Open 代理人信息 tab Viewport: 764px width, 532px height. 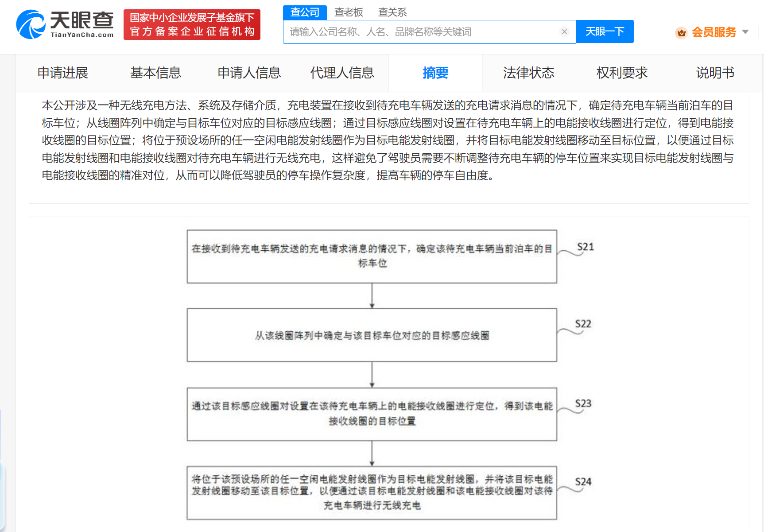click(342, 73)
